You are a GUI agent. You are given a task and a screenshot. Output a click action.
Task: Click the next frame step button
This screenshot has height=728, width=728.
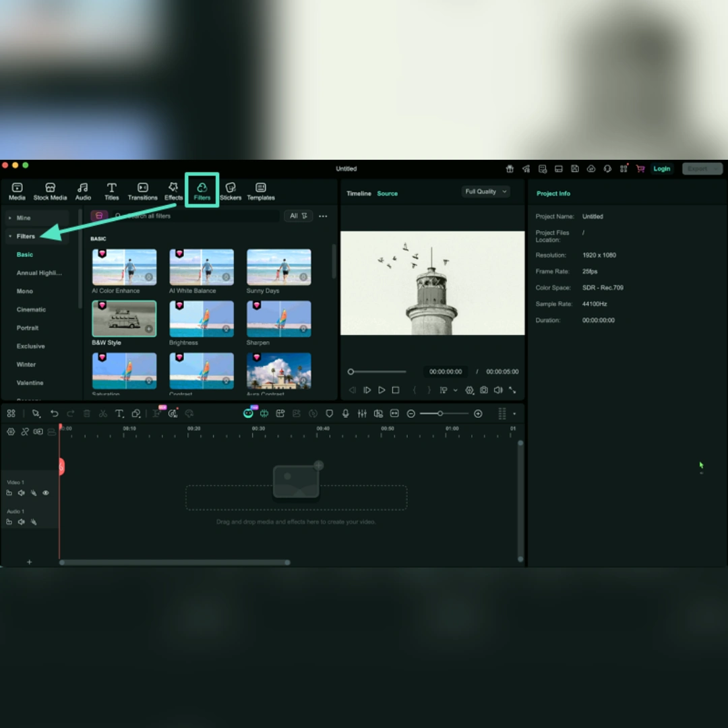[367, 390]
